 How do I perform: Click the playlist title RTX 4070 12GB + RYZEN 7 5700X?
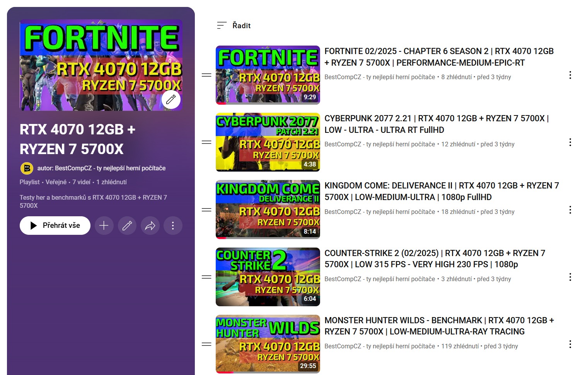click(x=77, y=139)
